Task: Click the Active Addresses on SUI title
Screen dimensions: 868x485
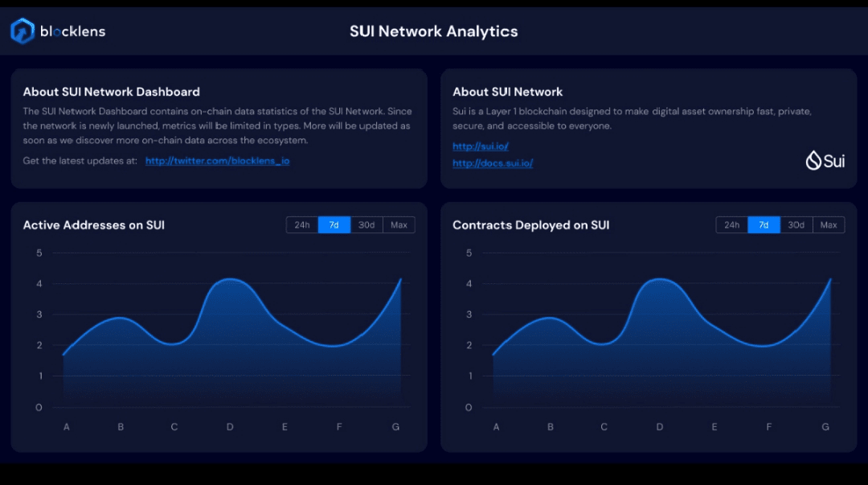Action: (x=93, y=225)
